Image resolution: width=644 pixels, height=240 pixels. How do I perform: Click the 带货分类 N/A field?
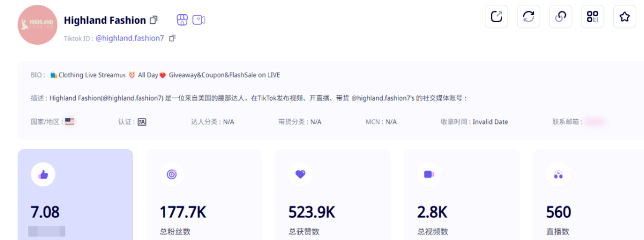[300, 122]
